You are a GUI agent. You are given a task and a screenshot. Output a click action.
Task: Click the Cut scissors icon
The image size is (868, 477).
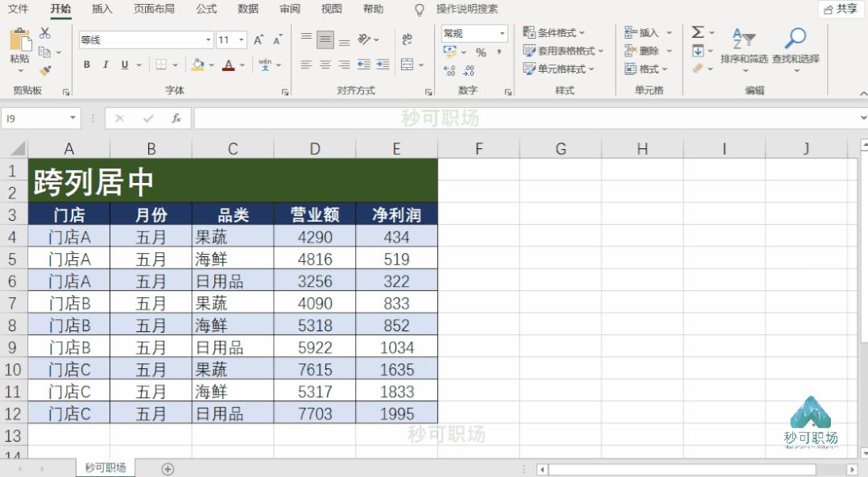pos(44,33)
